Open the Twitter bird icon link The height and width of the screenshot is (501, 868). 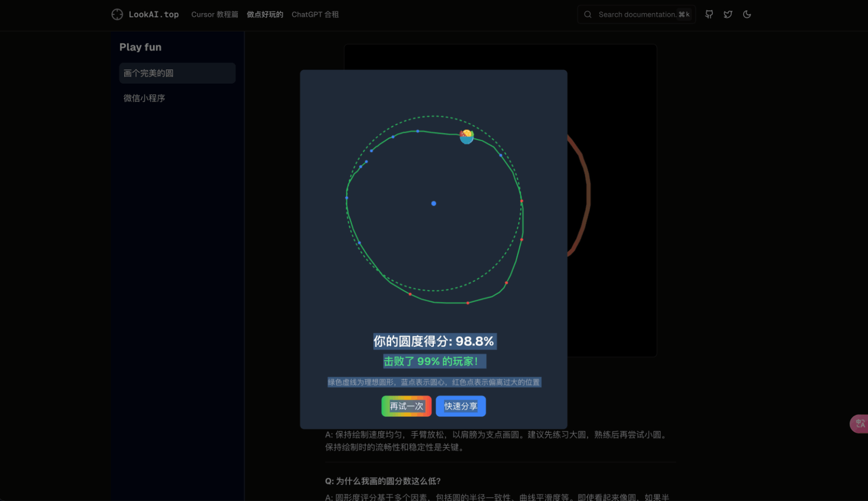(x=728, y=15)
